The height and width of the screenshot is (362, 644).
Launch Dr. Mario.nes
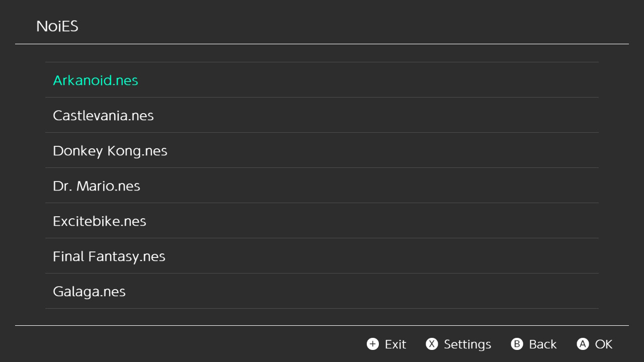tap(97, 186)
